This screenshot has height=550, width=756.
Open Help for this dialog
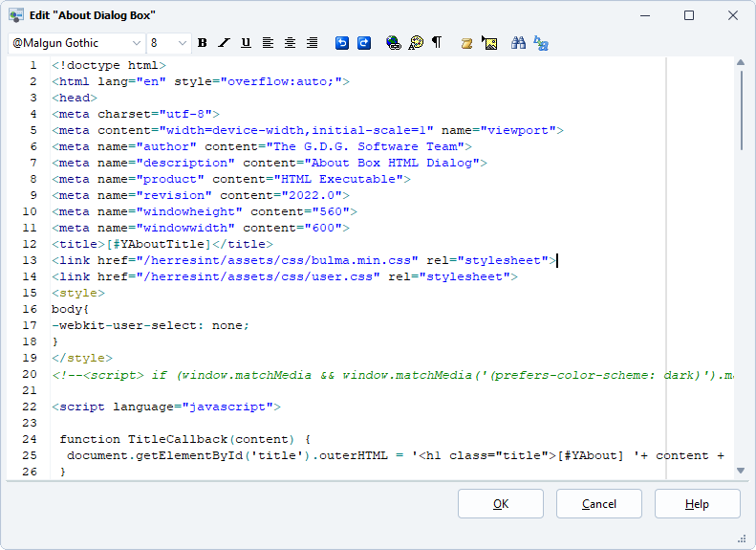tap(697, 504)
